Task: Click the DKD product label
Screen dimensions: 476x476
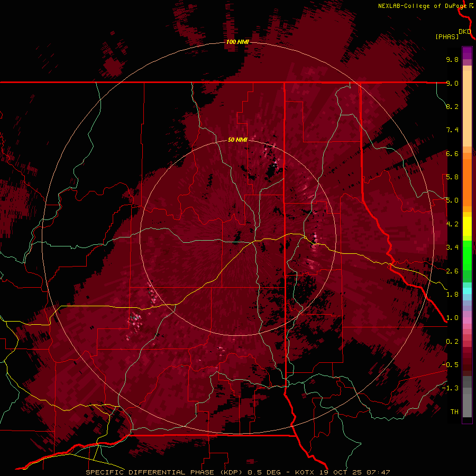Action: point(465,32)
